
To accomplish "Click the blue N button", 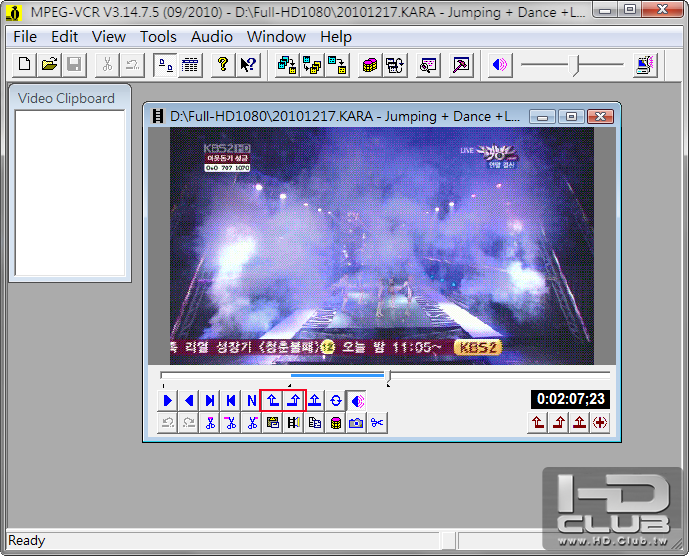I will pos(252,400).
